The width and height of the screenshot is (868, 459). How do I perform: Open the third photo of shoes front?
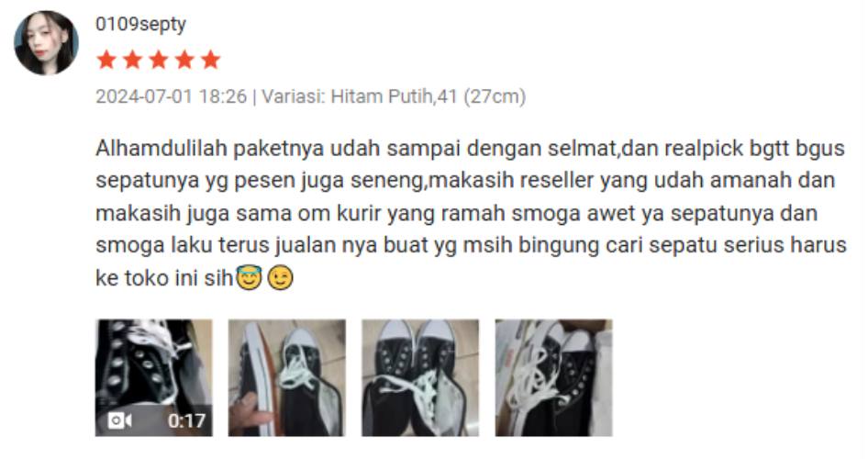[420, 377]
